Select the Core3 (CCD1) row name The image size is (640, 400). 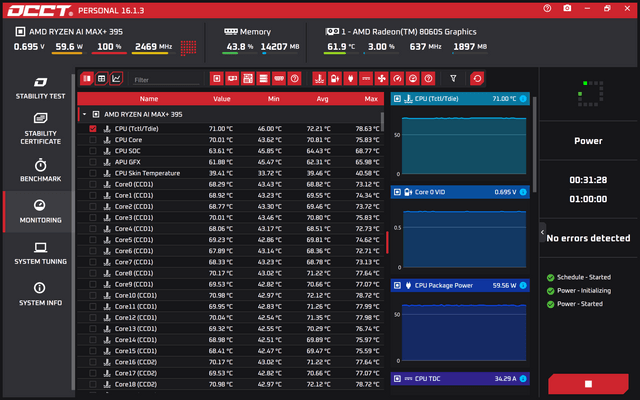click(x=134, y=218)
